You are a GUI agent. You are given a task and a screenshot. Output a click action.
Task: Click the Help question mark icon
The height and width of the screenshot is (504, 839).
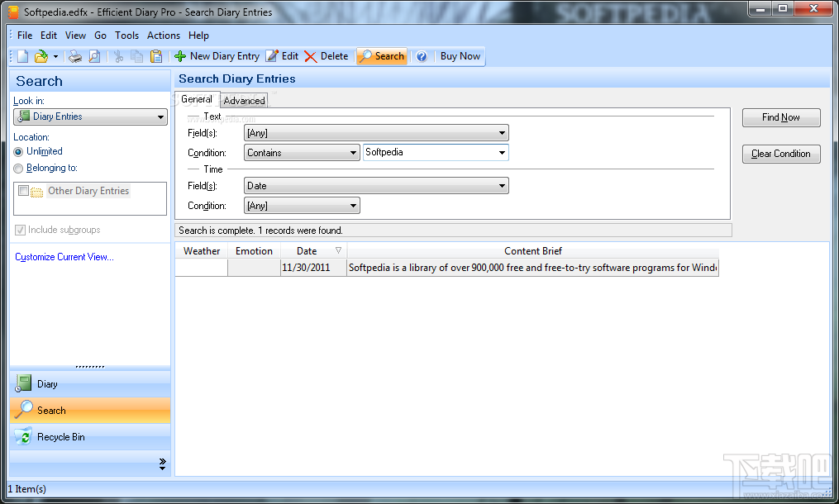(x=422, y=56)
